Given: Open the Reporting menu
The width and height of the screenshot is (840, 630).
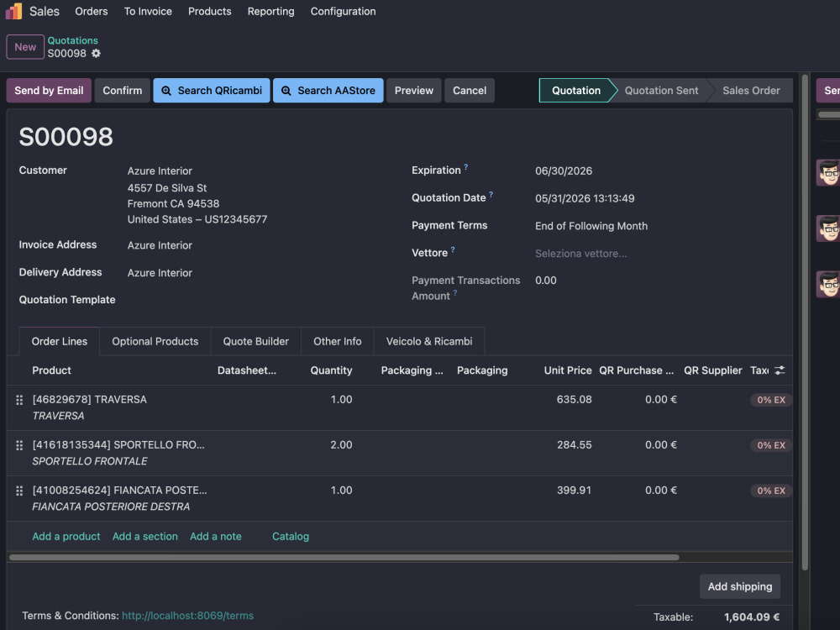Looking at the screenshot, I should [270, 11].
